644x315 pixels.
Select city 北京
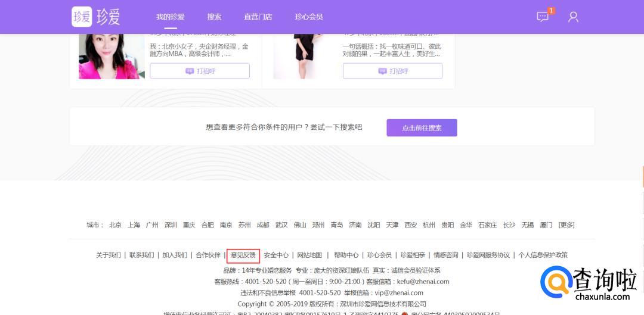coord(116,225)
